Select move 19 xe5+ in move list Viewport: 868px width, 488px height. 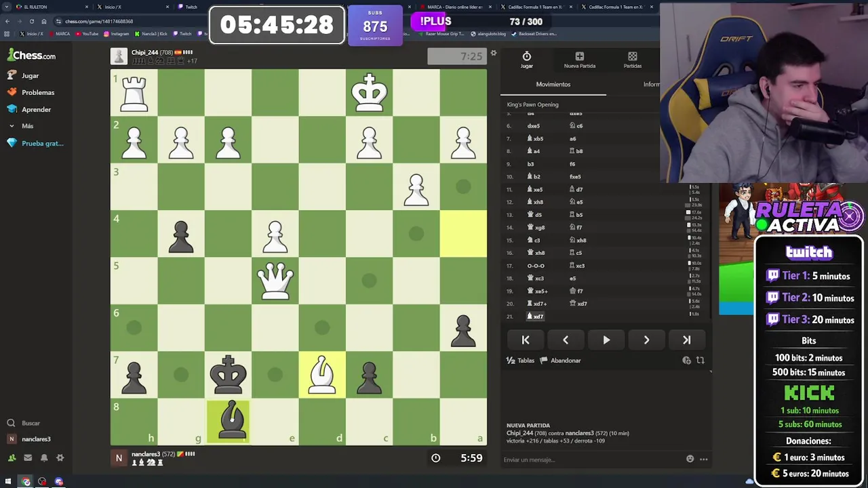pyautogui.click(x=538, y=291)
